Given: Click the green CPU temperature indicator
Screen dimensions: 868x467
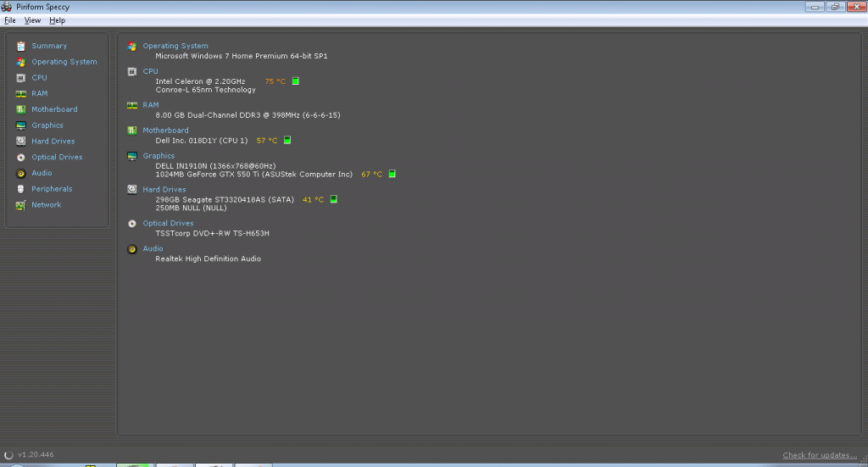Looking at the screenshot, I should (x=296, y=81).
